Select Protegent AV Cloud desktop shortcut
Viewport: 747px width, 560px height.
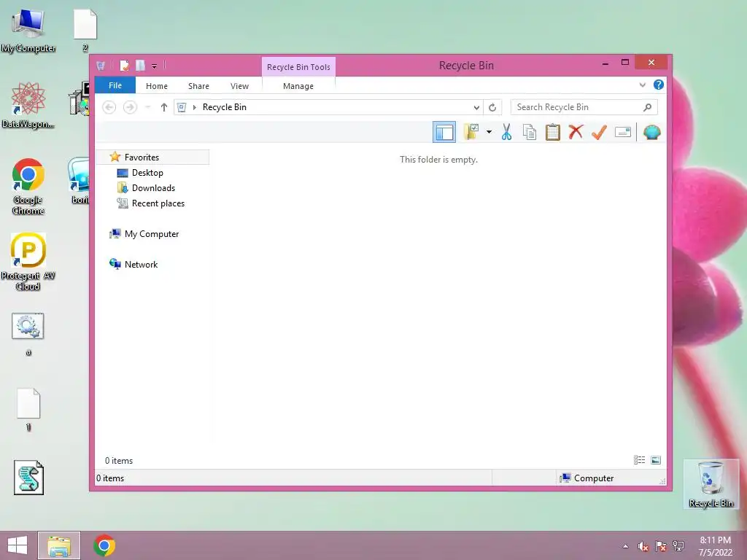pyautogui.click(x=28, y=262)
